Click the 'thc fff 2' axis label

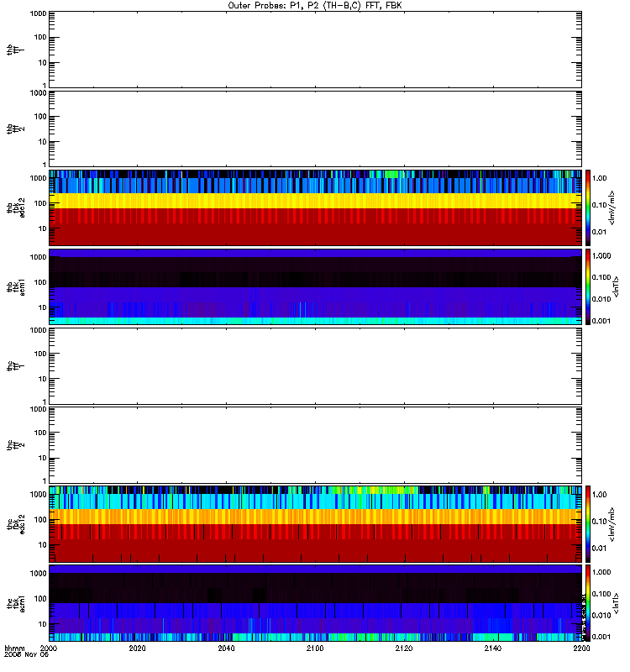15,445
